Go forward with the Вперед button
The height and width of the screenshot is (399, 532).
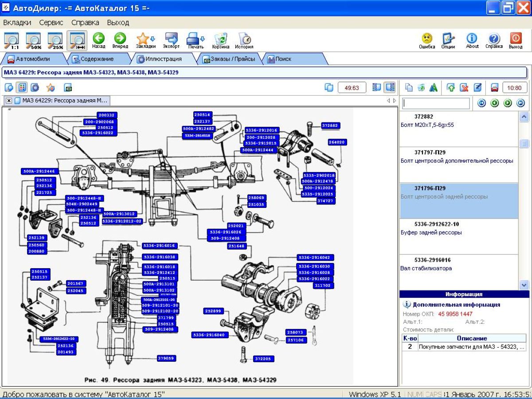tap(120, 40)
